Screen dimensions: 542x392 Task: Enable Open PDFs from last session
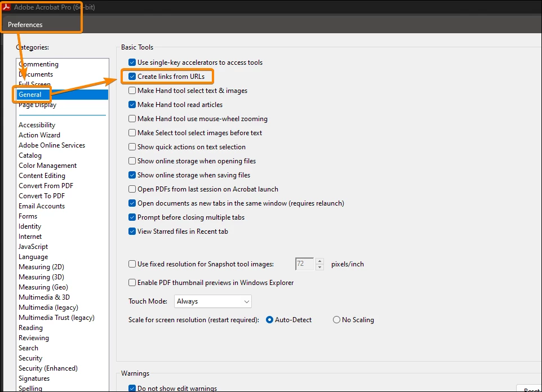point(132,189)
